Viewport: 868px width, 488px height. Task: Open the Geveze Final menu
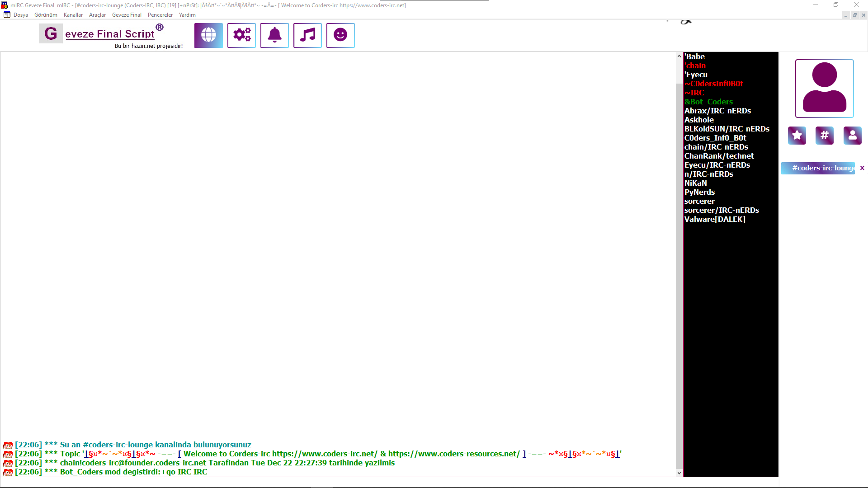127,15
